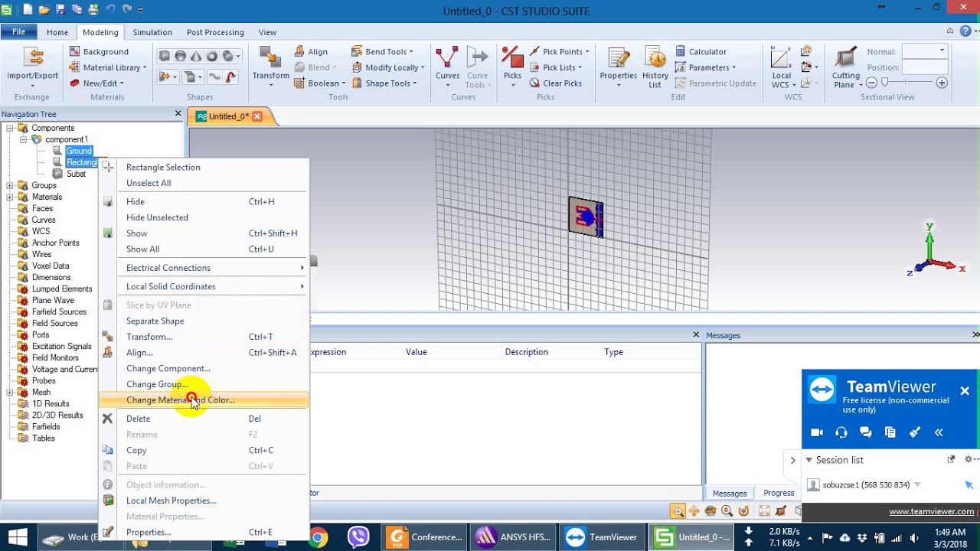
Task: Expand the Materials tree node
Action: pos(11,197)
